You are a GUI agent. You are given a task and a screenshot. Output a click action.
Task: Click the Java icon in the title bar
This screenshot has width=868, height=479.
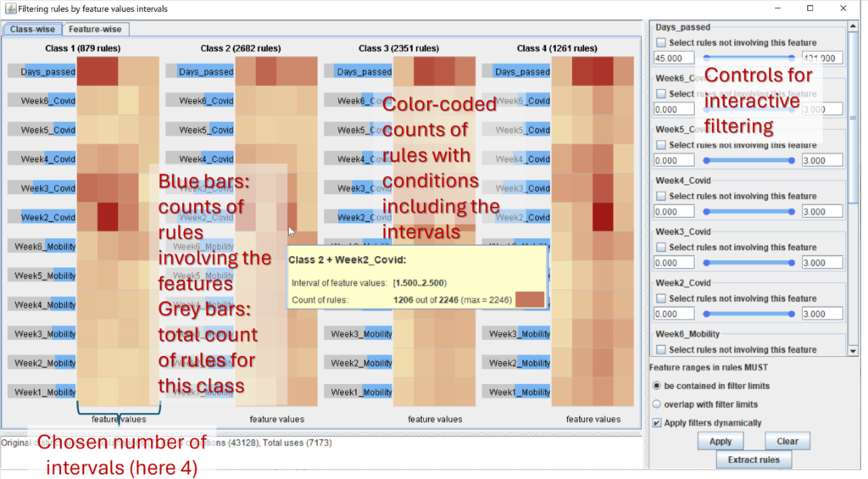coord(9,8)
